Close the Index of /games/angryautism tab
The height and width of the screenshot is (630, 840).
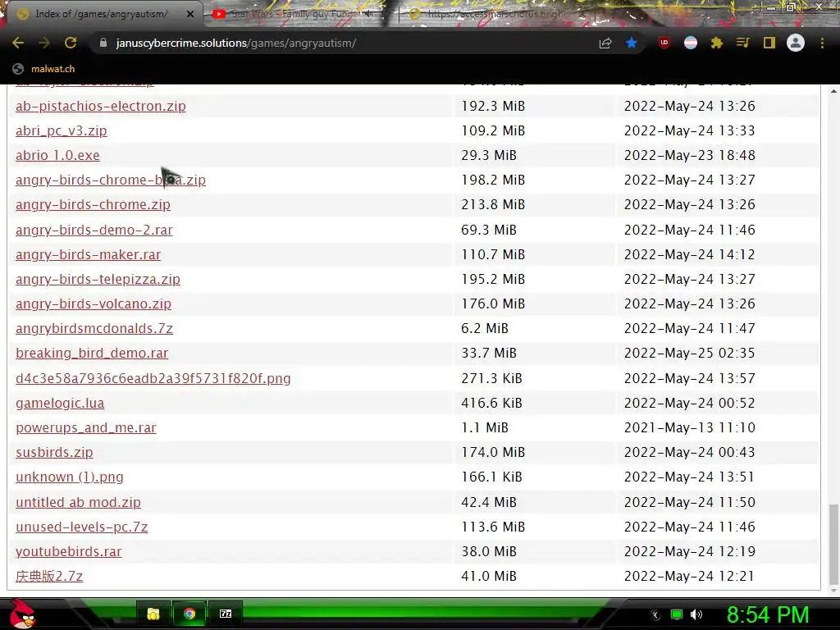tap(190, 15)
